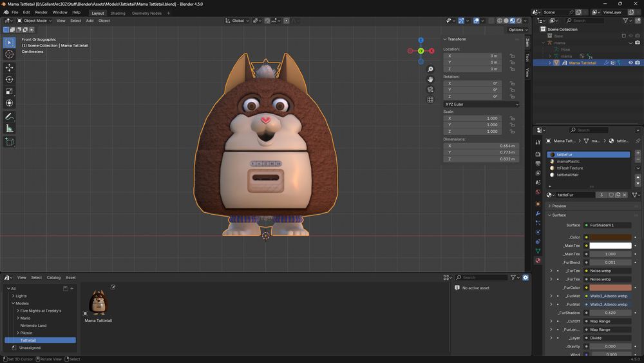This screenshot has height=363, width=644.
Task: Open the Render menu
Action: (x=41, y=12)
